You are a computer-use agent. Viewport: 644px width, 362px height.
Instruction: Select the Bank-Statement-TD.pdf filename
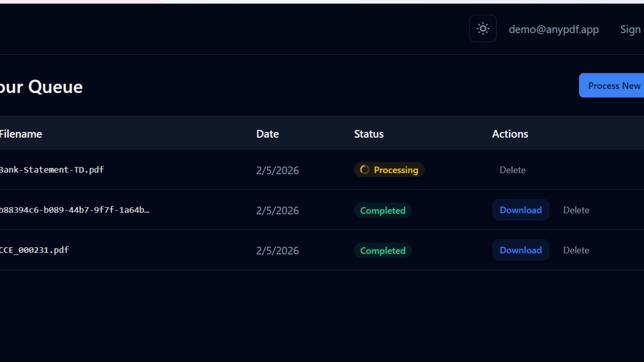[x=52, y=170]
